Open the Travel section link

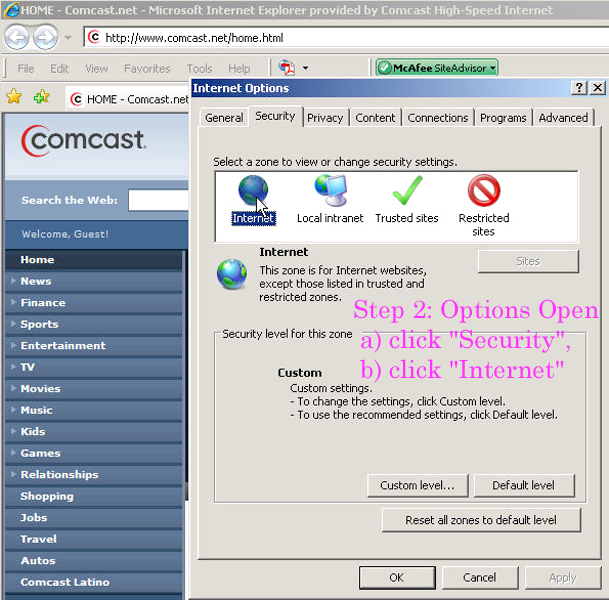click(38, 539)
